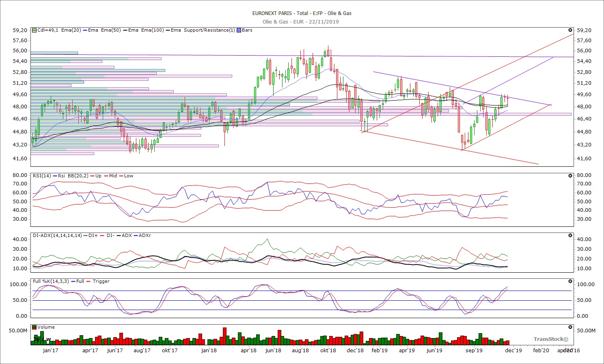The width and height of the screenshot is (604, 364).
Task: Click the Olie & Gas - EUR - 22/11/2019 subtitle
Action: (301, 22)
